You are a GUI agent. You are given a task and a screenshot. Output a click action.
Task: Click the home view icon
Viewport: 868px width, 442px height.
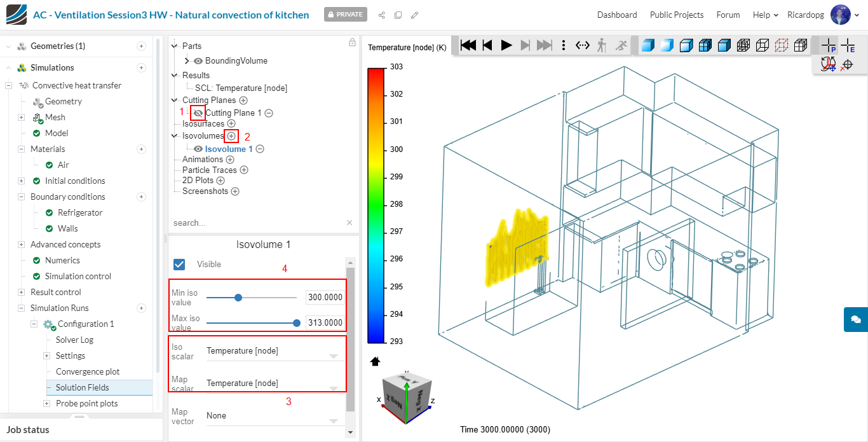click(375, 361)
